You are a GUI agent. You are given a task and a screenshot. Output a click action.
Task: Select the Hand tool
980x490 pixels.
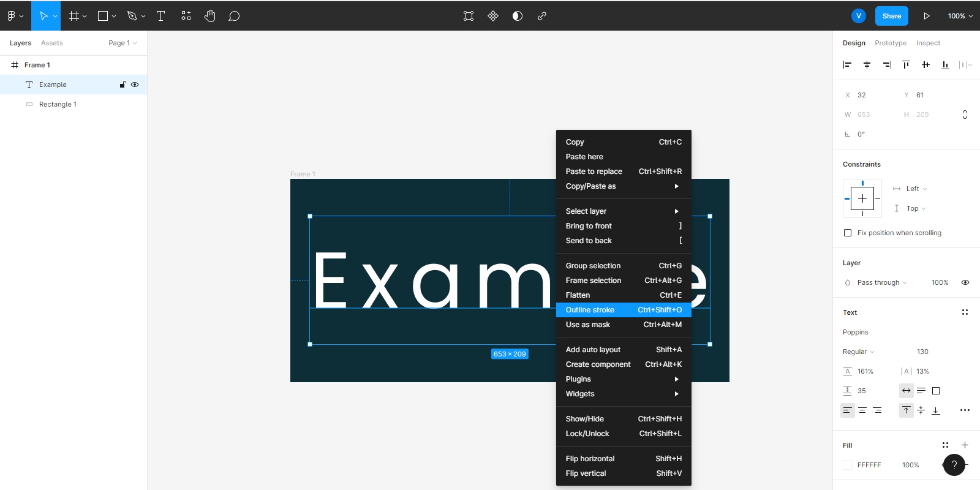(x=210, y=16)
